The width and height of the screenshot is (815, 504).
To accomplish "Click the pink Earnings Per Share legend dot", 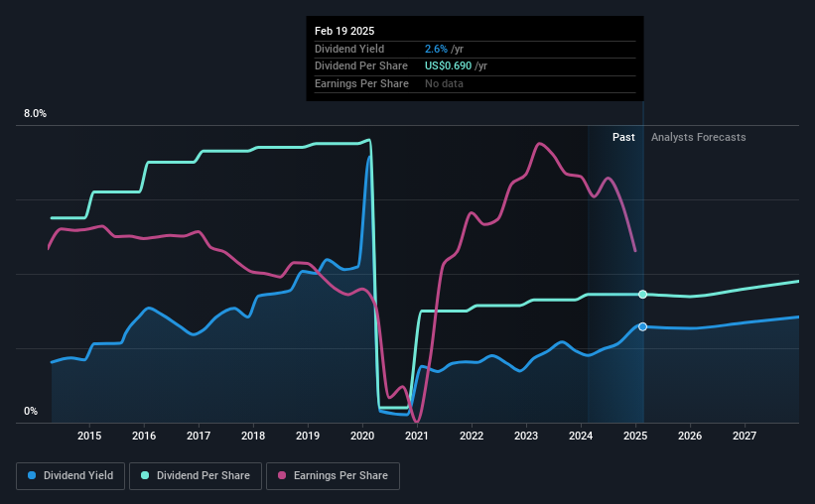I will tap(282, 475).
